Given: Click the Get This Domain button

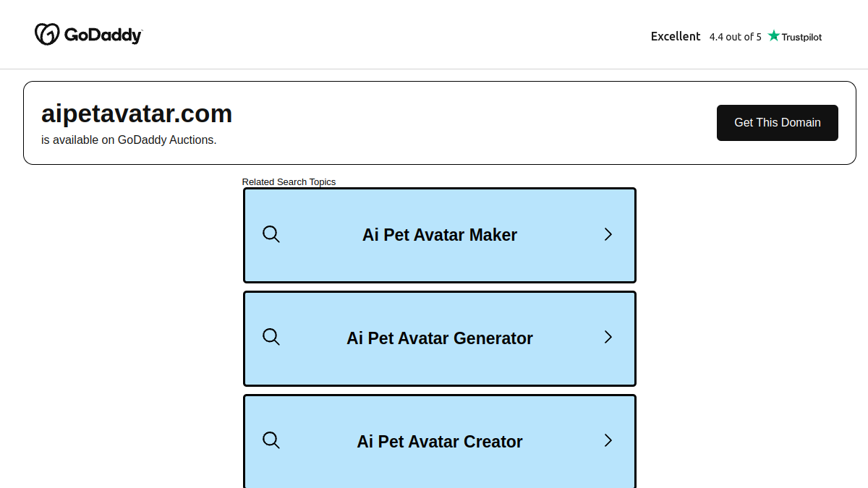Looking at the screenshot, I should [778, 123].
